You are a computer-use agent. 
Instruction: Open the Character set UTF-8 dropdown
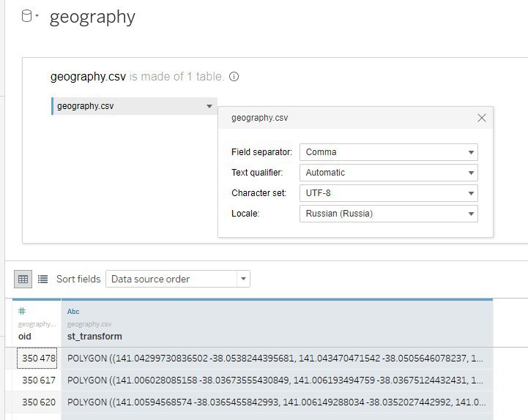tap(389, 193)
